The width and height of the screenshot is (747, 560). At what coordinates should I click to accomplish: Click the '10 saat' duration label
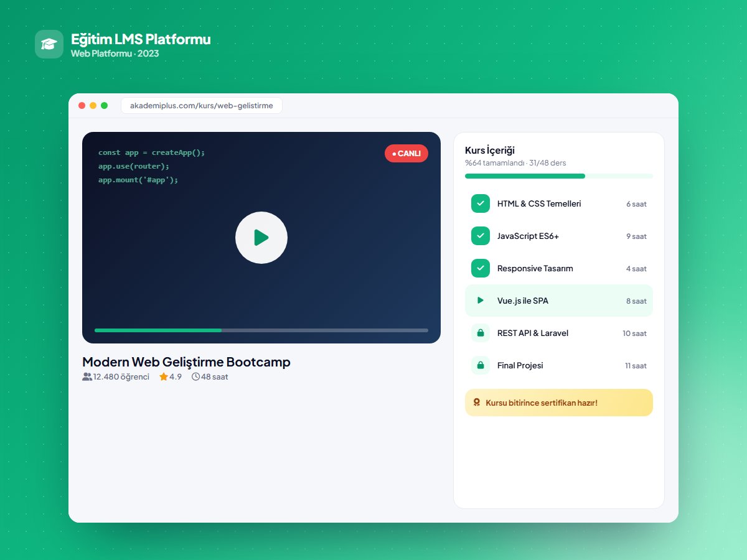coord(634,334)
